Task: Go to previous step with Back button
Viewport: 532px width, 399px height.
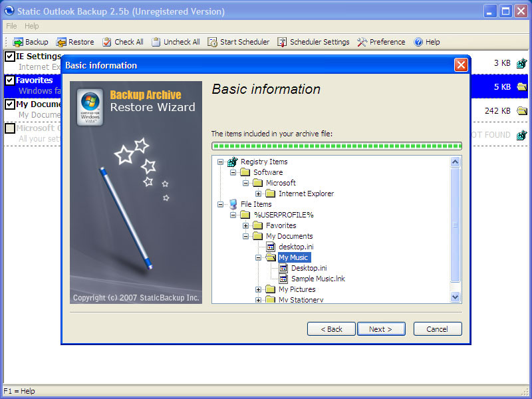Action: pos(331,329)
